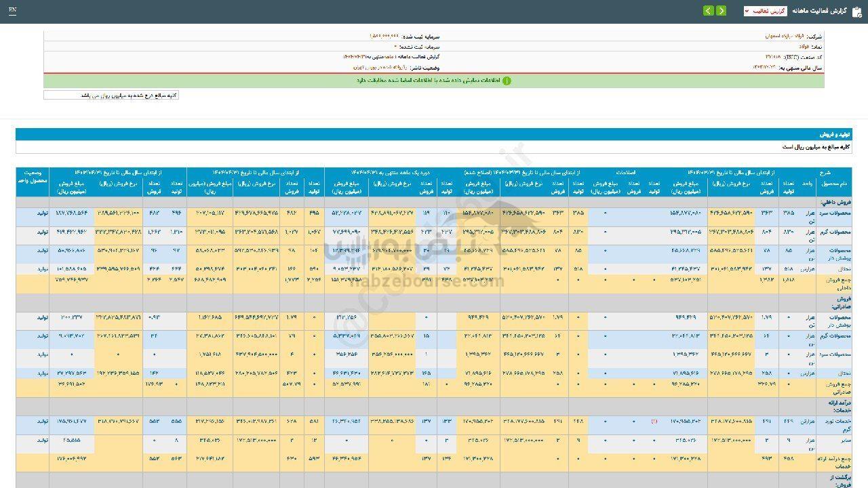Click the left-pointing green arrow button
This screenshot has width=868, height=488.
(x=708, y=11)
